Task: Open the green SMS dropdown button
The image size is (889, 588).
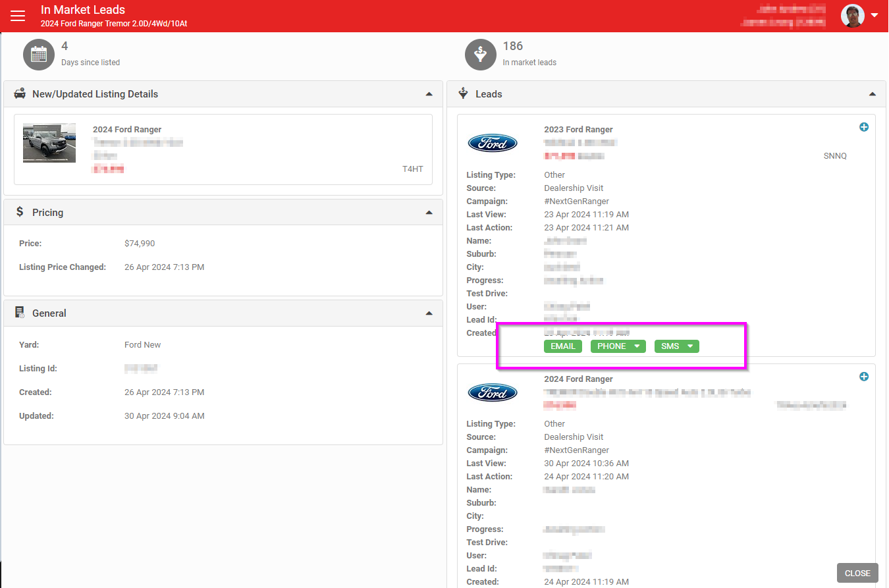Action: click(x=677, y=346)
